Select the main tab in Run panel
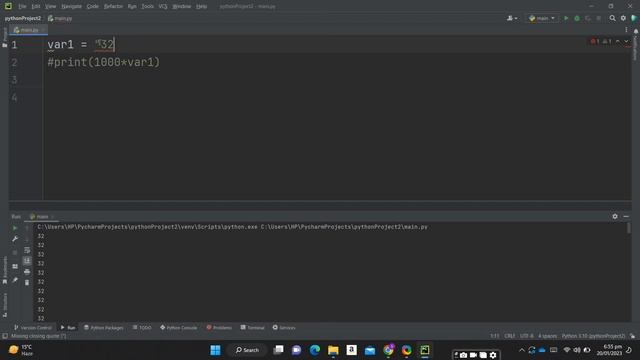 click(x=41, y=216)
